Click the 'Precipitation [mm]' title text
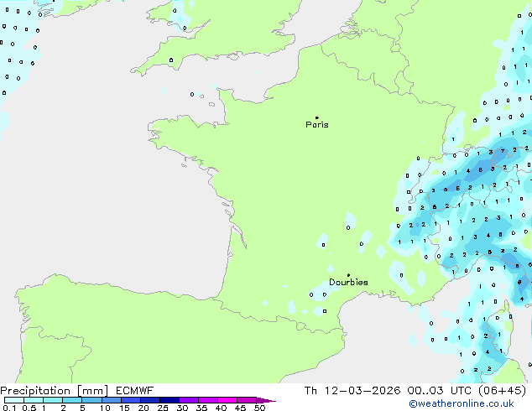The height and width of the screenshot is (411, 532). (55, 391)
